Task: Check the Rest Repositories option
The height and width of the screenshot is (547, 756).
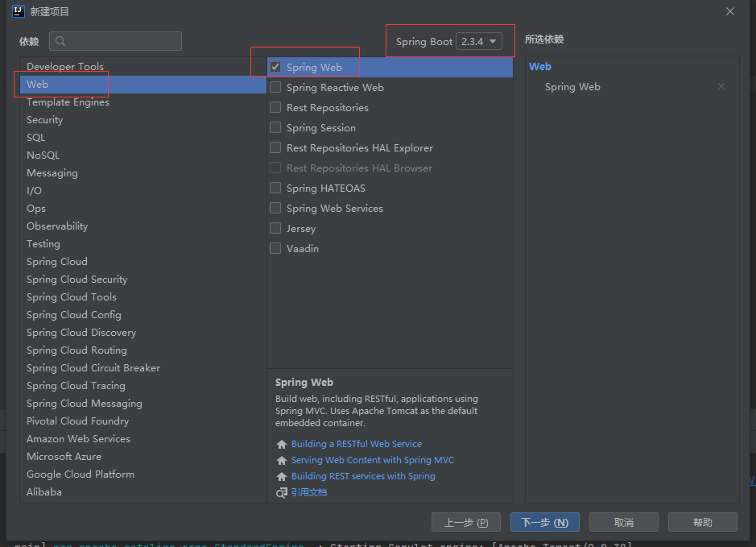Action: click(x=275, y=108)
